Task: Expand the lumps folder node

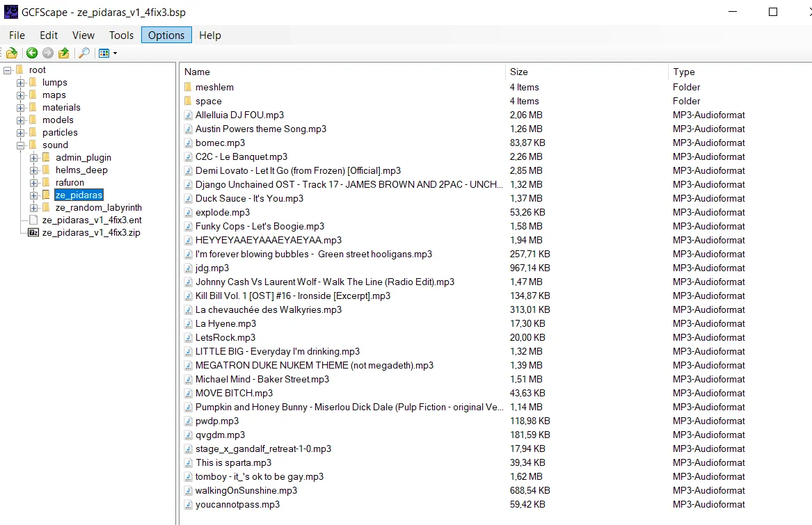Action: [x=21, y=82]
